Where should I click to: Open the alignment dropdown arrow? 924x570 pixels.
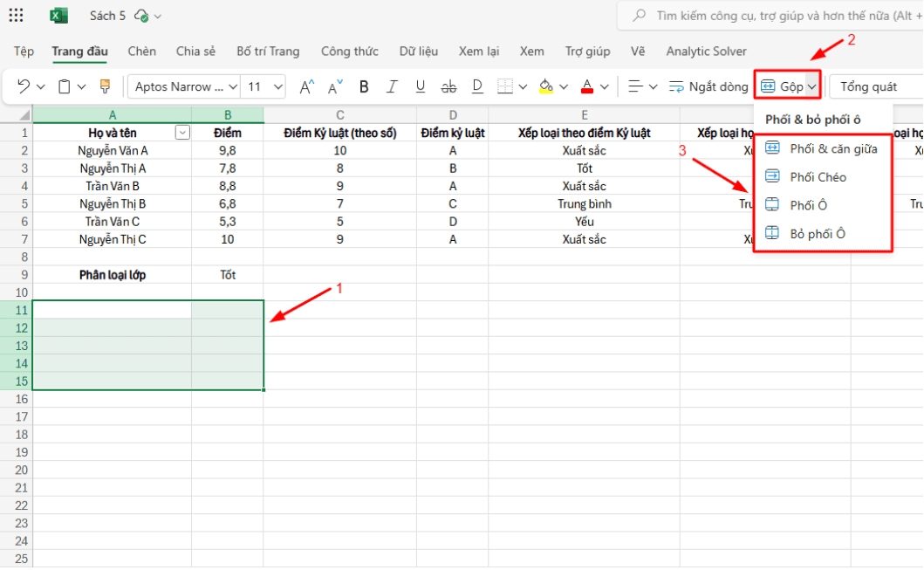(653, 87)
